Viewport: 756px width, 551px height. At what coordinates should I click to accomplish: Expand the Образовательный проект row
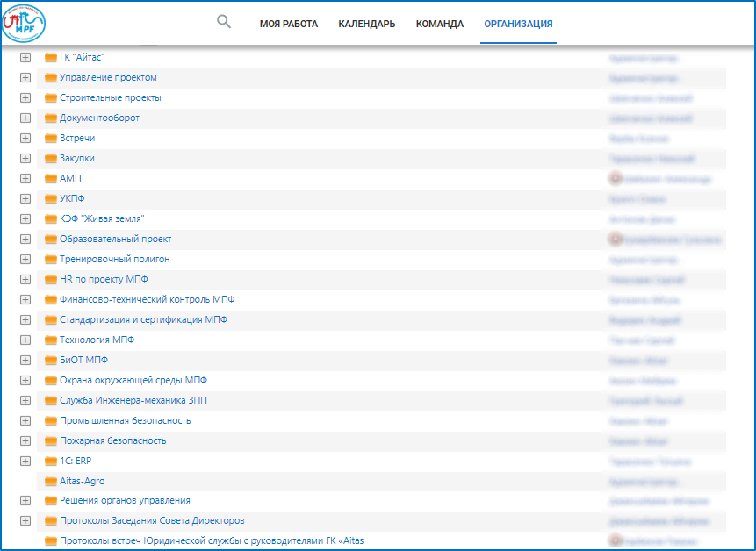click(x=25, y=240)
